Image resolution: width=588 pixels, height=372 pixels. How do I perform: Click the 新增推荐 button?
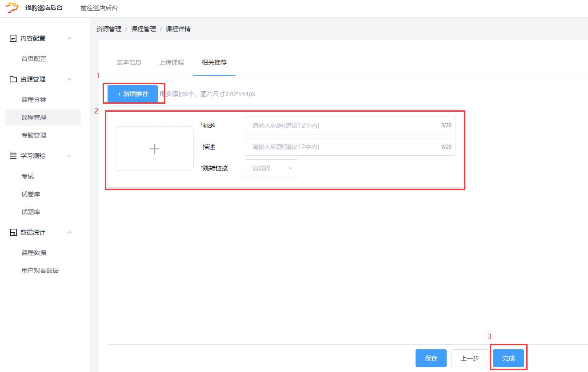[132, 94]
